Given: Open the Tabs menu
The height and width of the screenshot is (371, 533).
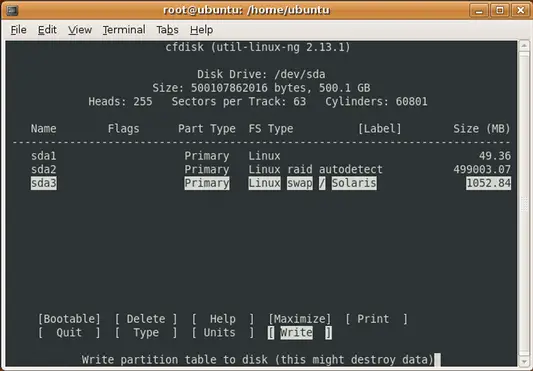Looking at the screenshot, I should pyautogui.click(x=167, y=30).
